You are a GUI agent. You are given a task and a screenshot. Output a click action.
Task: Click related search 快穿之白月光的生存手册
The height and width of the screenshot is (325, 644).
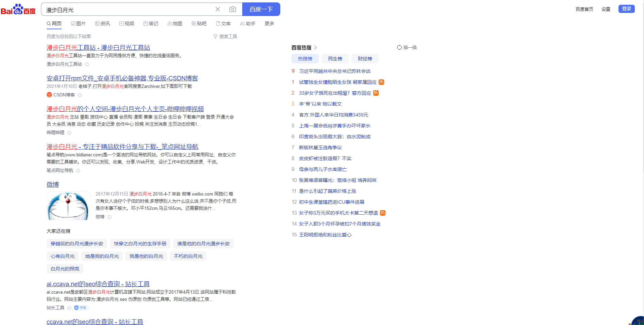(140, 244)
